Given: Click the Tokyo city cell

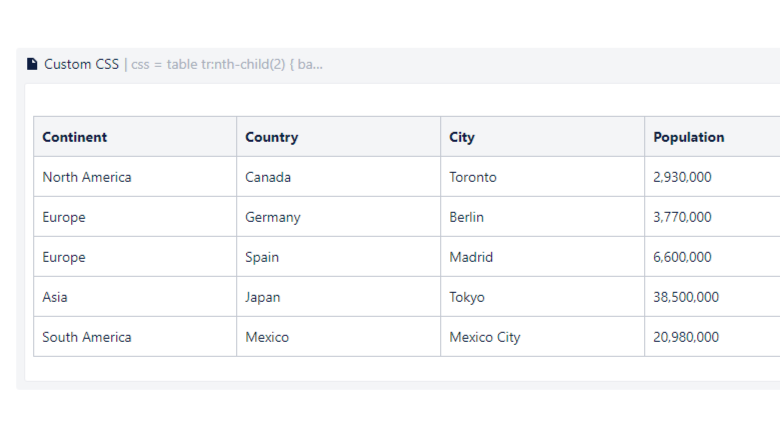Looking at the screenshot, I should pyautogui.click(x=467, y=297).
